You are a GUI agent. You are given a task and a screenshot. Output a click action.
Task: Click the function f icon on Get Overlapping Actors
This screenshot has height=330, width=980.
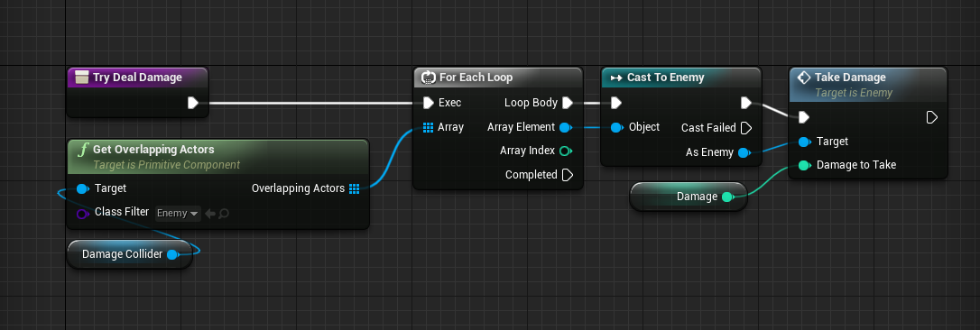coord(82,150)
